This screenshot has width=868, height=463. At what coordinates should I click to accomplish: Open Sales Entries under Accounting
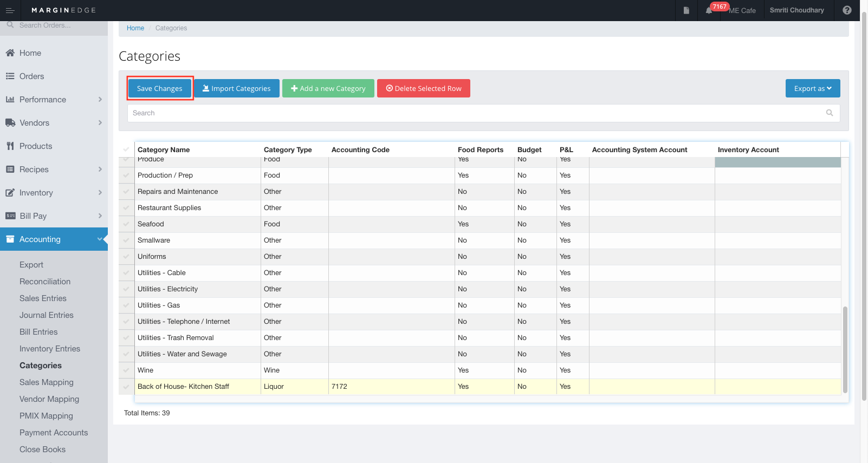tap(43, 298)
